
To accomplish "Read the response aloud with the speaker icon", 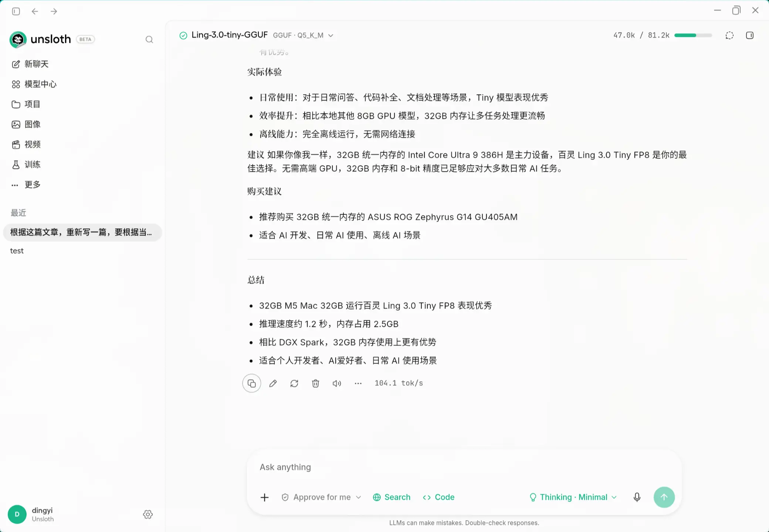I will coord(337,383).
